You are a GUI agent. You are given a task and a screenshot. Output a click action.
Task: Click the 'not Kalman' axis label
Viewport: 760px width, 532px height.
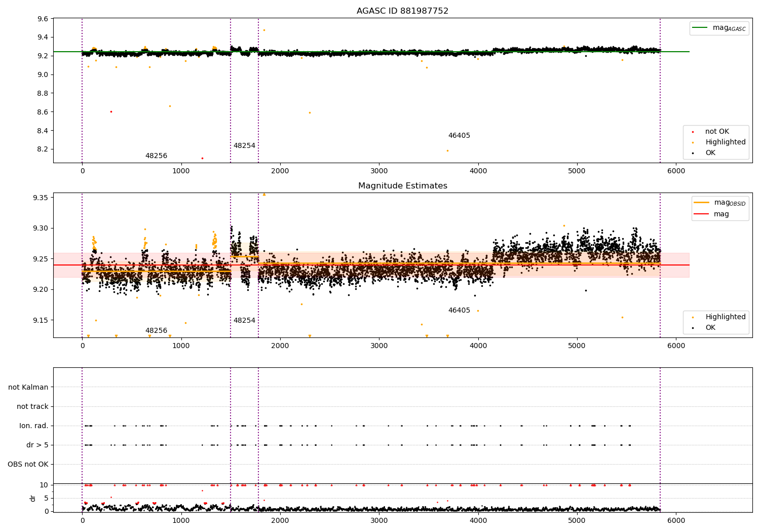click(28, 387)
